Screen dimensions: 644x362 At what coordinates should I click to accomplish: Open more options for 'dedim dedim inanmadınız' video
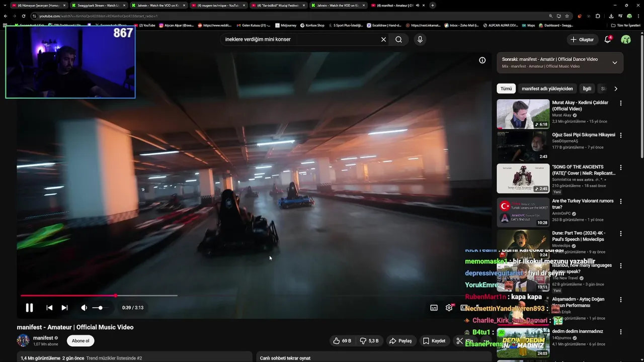[x=620, y=332]
